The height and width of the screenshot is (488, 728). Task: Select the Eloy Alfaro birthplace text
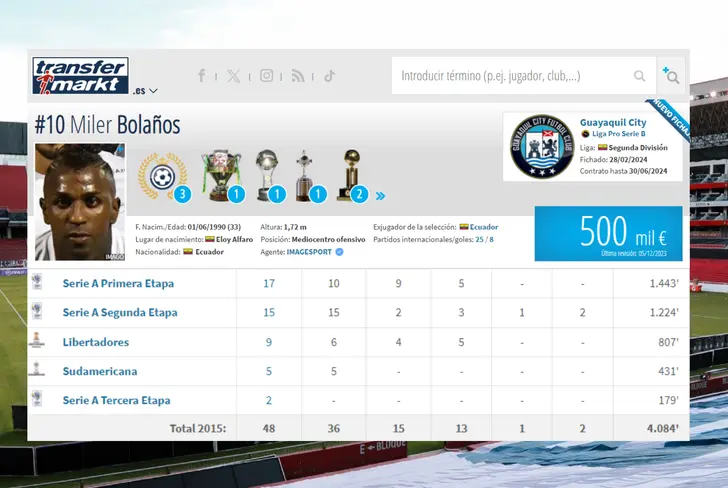pos(234,240)
